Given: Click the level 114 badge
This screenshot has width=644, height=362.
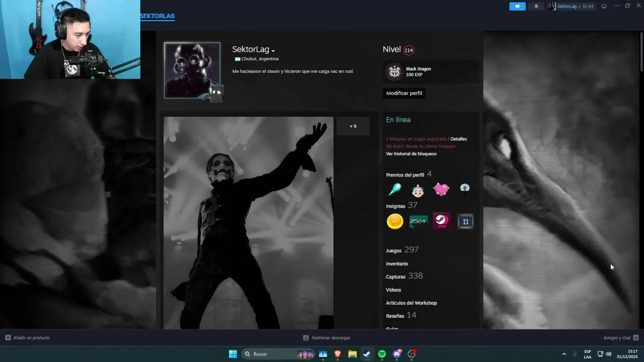Looking at the screenshot, I should 409,50.
